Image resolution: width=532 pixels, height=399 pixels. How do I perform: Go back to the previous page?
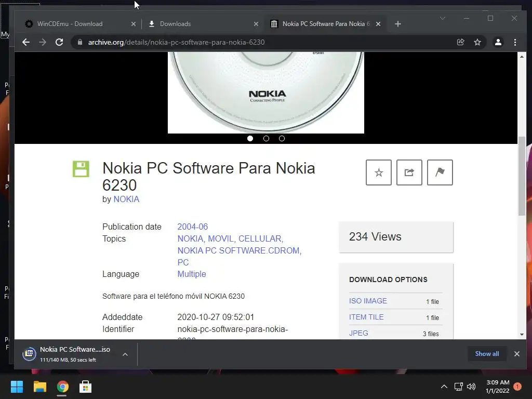tap(26, 42)
